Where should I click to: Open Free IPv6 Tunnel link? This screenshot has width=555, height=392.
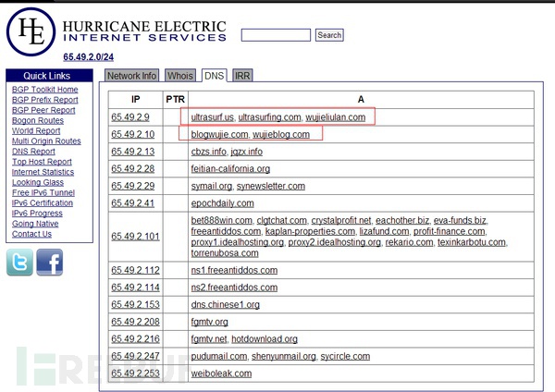click(43, 192)
